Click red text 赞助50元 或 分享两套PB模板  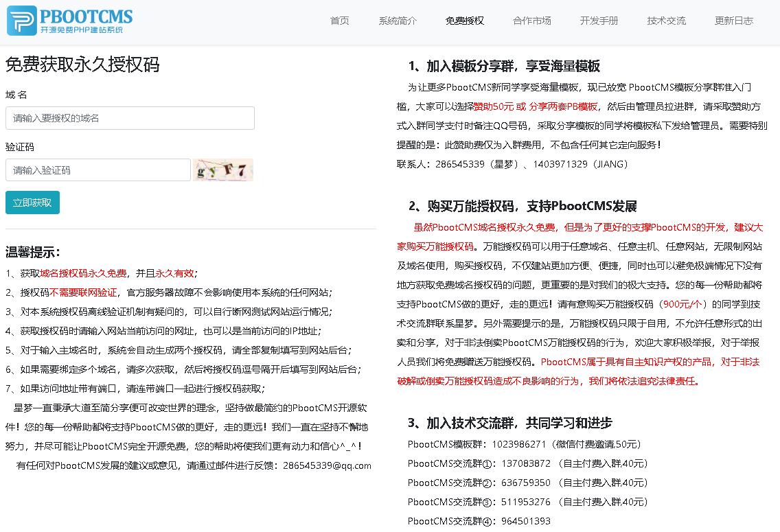[536, 106]
